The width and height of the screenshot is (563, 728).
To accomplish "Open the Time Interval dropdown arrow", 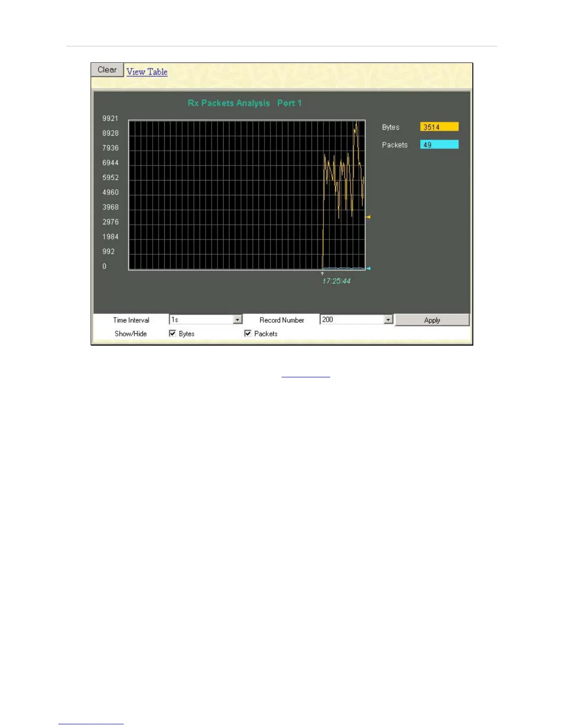I will pyautogui.click(x=237, y=320).
